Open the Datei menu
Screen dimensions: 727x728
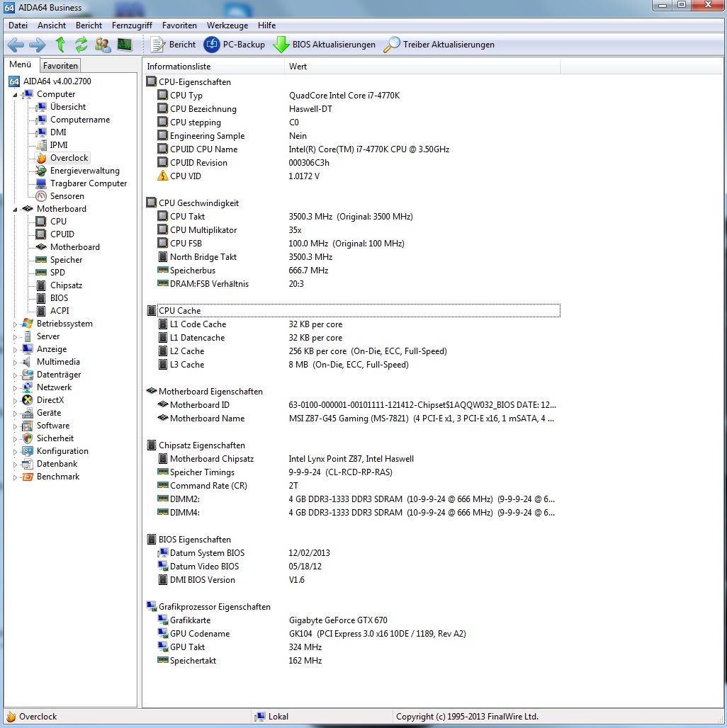[18, 25]
